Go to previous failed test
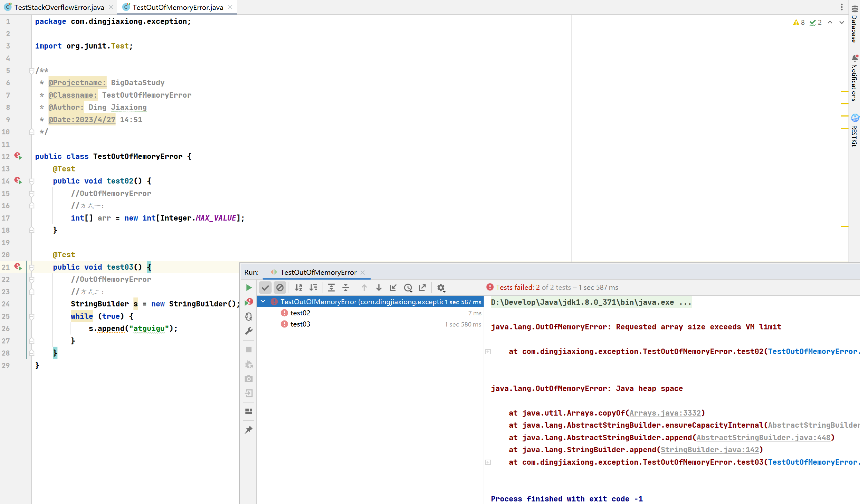Screen dimensions: 860x504 coord(364,288)
